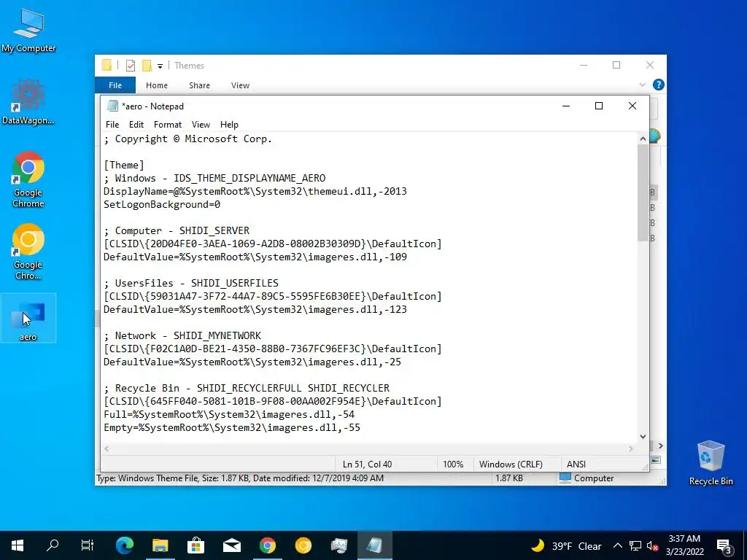The image size is (747, 560).
Task: Open the Mail app from the taskbar
Action: pyautogui.click(x=232, y=545)
